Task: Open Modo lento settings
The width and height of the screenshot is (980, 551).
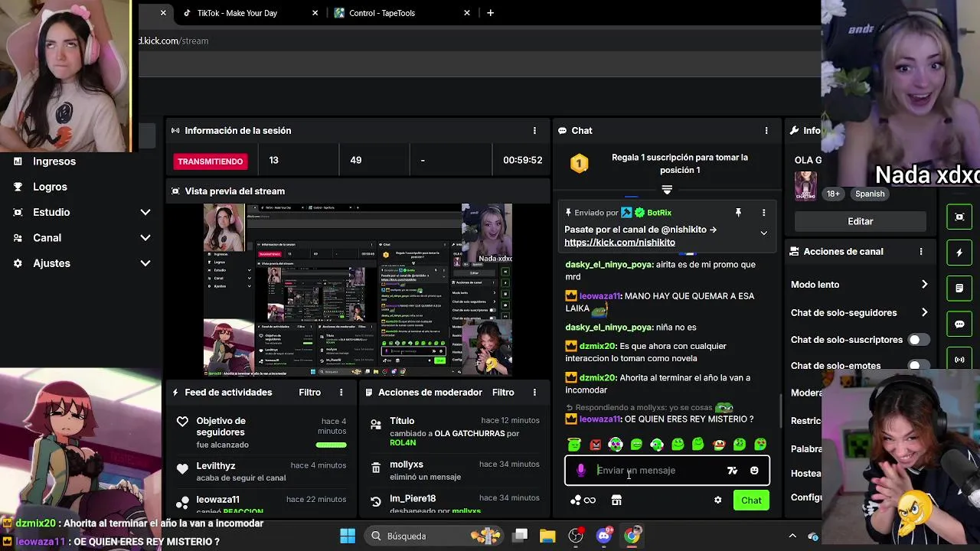Action: click(859, 285)
